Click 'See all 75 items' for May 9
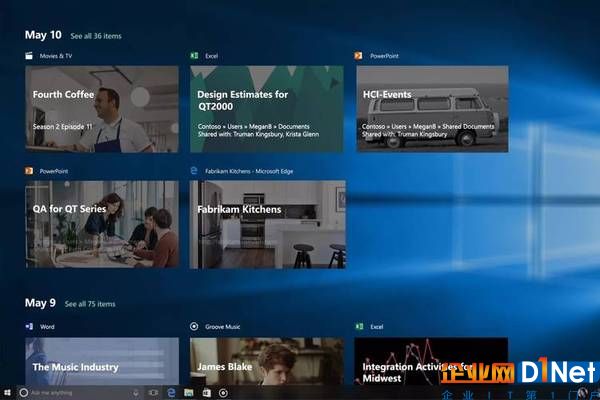600x400 pixels. click(x=90, y=304)
